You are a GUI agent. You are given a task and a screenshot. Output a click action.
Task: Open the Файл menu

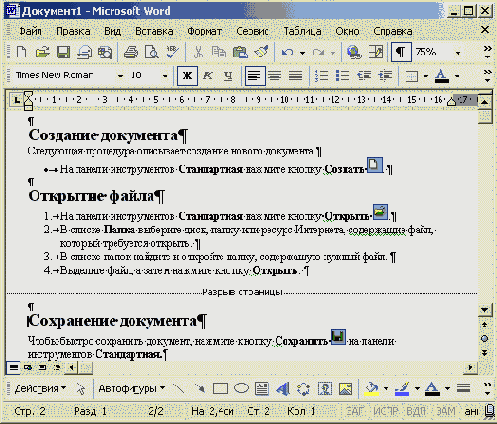30,31
